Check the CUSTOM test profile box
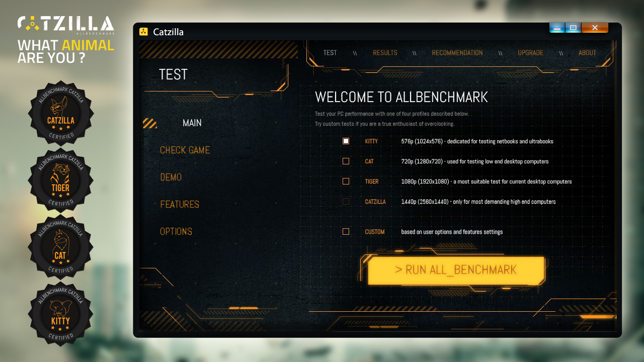 (x=346, y=232)
